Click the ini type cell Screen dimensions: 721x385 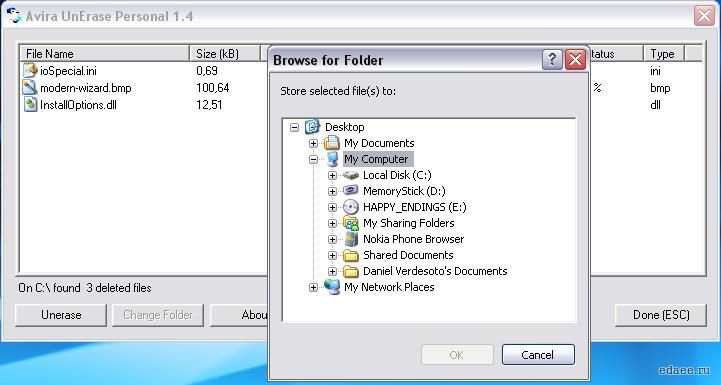click(x=655, y=71)
